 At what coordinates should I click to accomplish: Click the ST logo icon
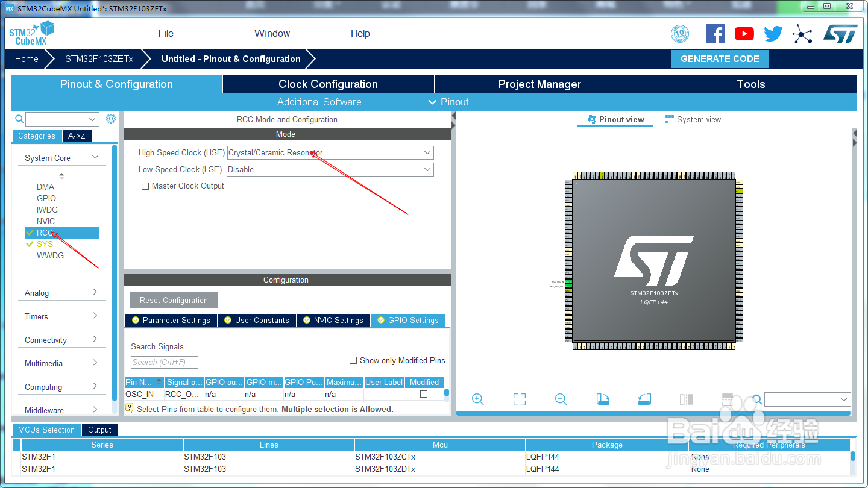840,34
